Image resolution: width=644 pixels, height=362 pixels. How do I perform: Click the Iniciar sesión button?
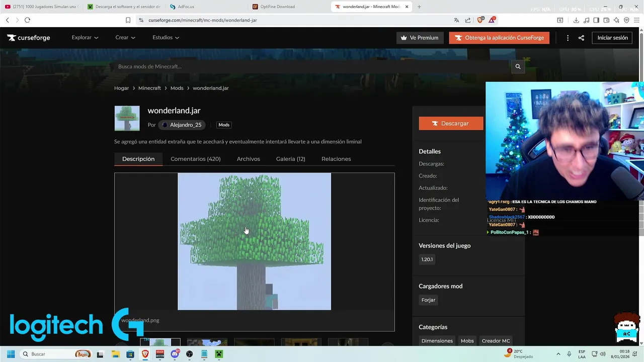[x=612, y=38]
